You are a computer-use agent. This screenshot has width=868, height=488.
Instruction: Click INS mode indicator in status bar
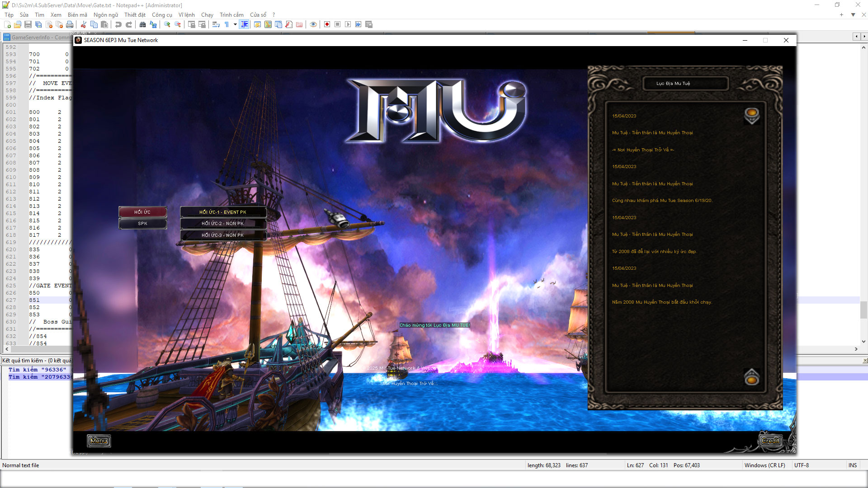tap(853, 465)
